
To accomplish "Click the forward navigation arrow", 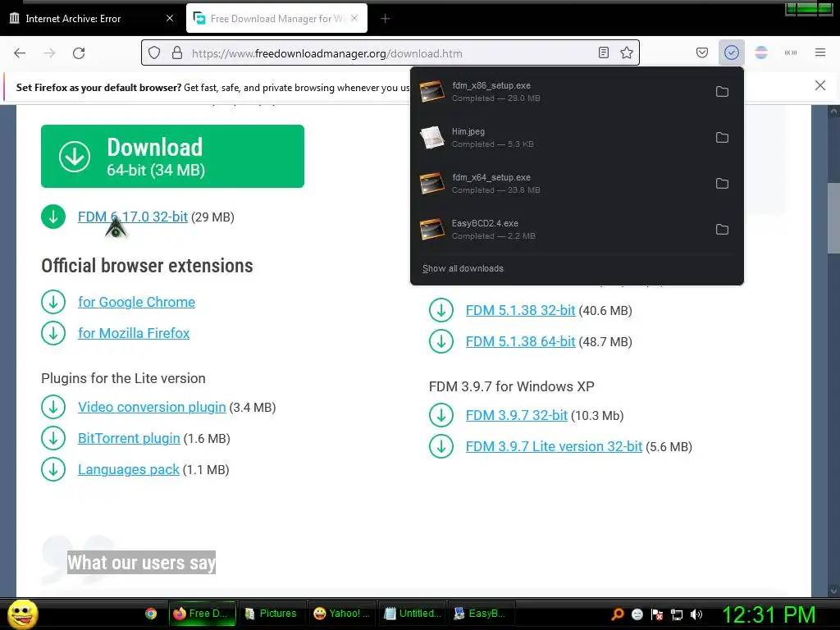I will [49, 53].
